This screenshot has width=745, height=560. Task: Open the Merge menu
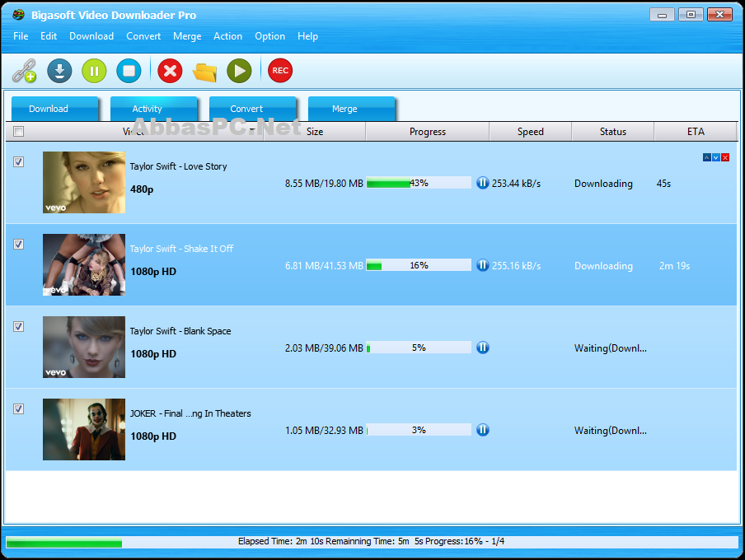click(187, 36)
